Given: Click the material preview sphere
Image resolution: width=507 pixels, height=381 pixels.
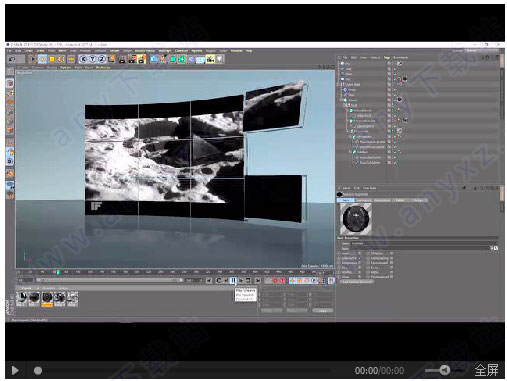Looking at the screenshot, I should tap(356, 219).
